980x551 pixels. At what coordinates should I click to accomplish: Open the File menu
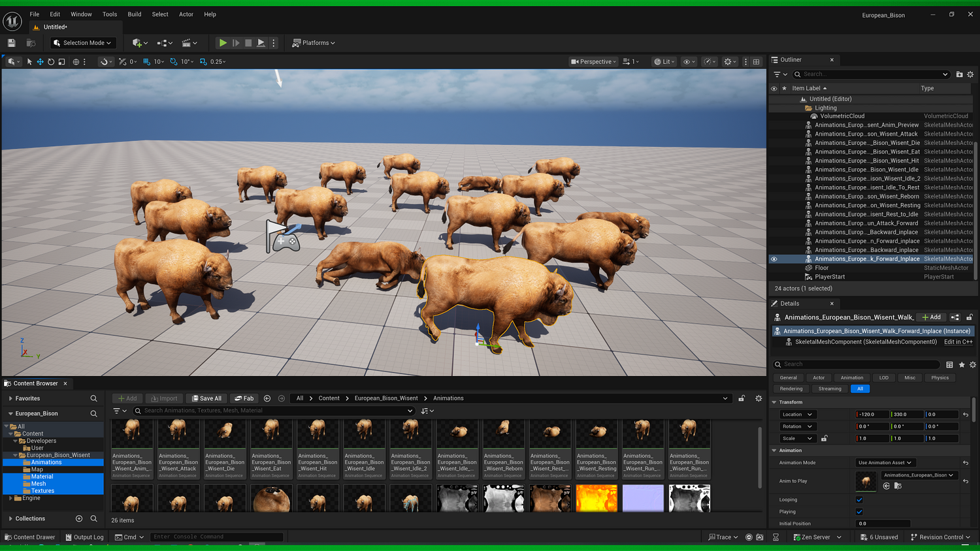tap(35, 14)
